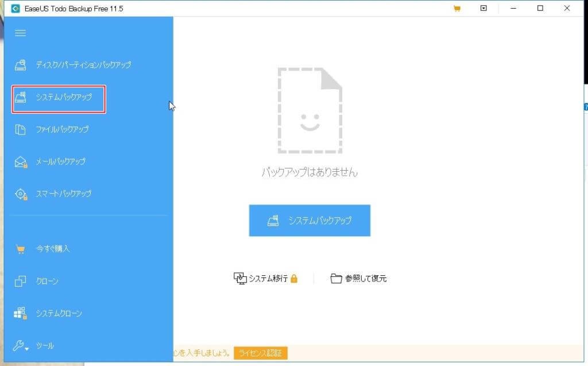
Task: Close the EaseUS Todo Backup window
Action: (x=567, y=8)
